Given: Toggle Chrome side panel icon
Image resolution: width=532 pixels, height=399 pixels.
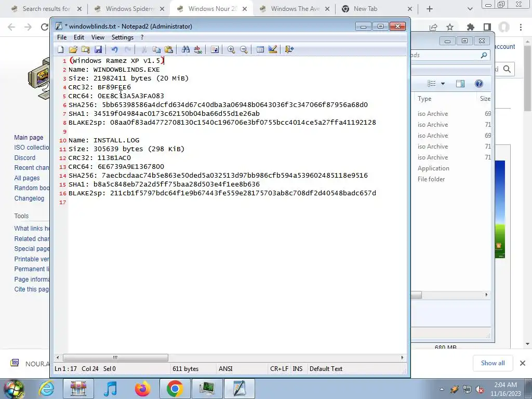Looking at the screenshot, I should 487,27.
